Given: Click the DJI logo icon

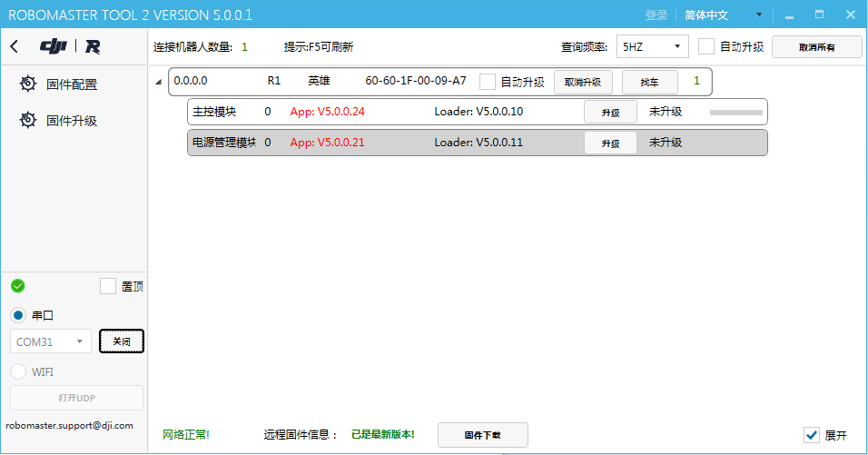Looking at the screenshot, I should (54, 46).
